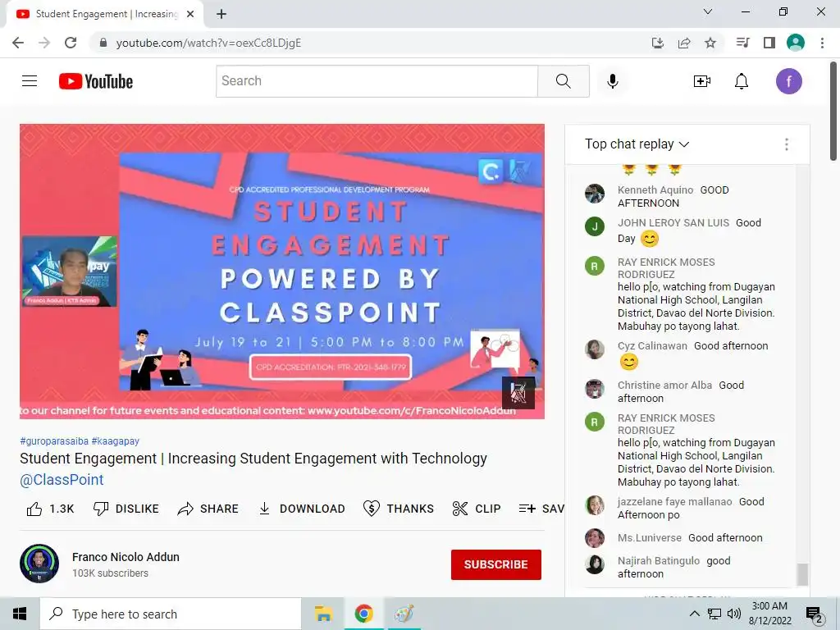Click the YouTube search input field
The height and width of the screenshot is (630, 840).
pos(377,81)
